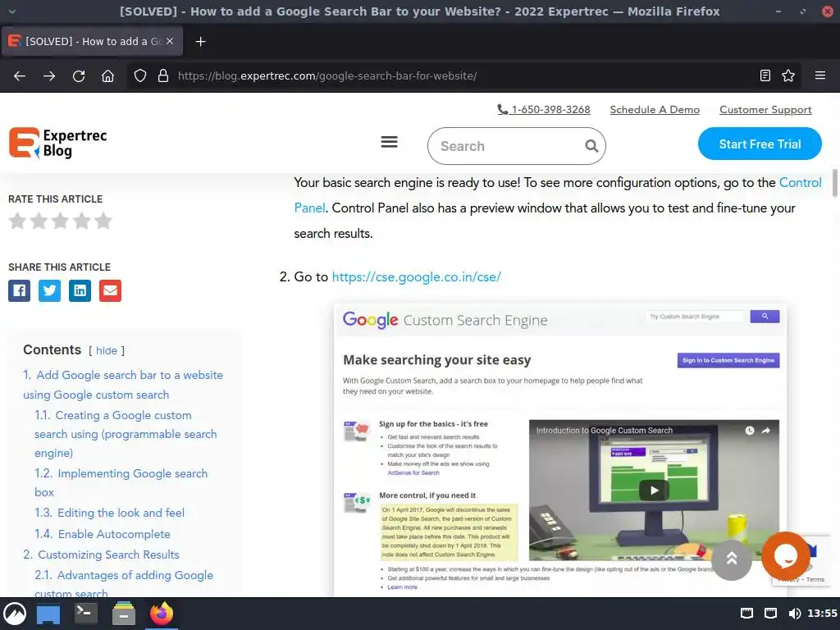The height and width of the screenshot is (630, 840).
Task: Rate the article one star
Action: click(18, 221)
